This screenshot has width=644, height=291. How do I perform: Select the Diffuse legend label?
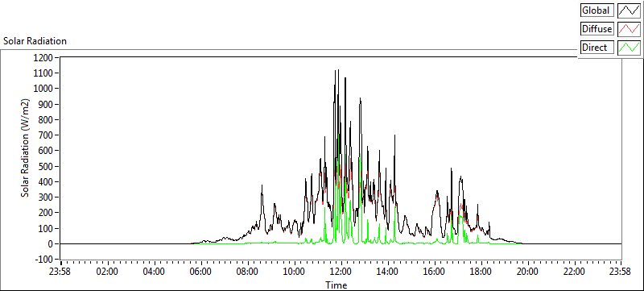click(x=597, y=29)
